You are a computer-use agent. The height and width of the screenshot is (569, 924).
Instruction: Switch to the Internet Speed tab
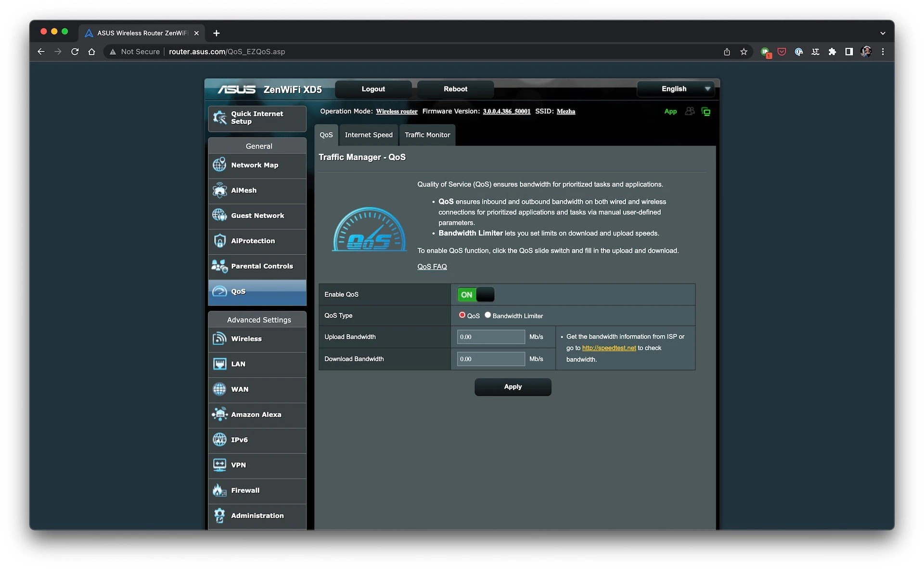point(369,135)
